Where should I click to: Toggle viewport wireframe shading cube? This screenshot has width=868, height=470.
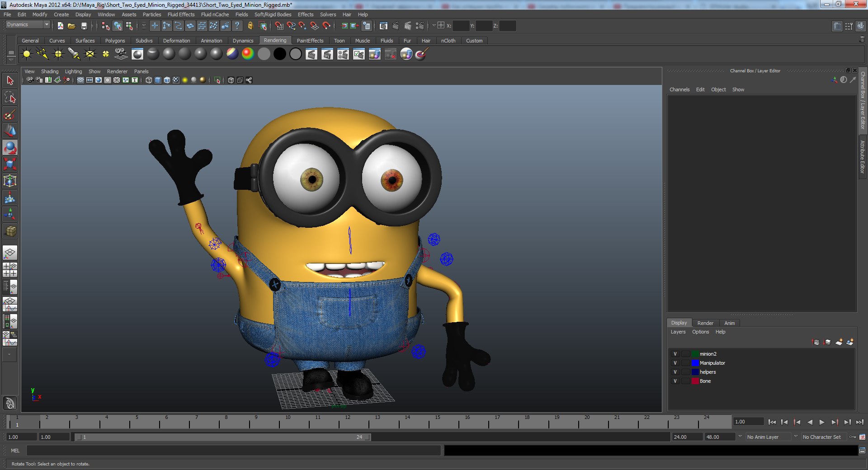point(149,80)
